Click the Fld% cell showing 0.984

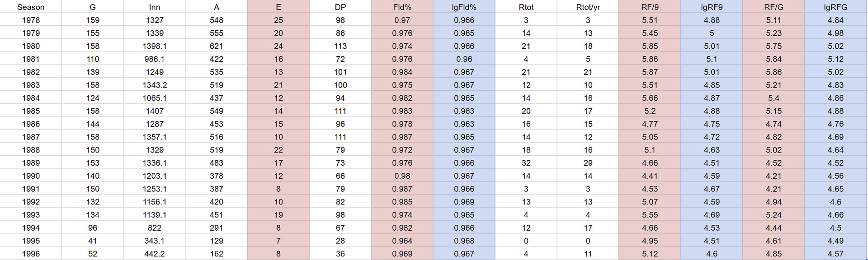tap(402, 72)
